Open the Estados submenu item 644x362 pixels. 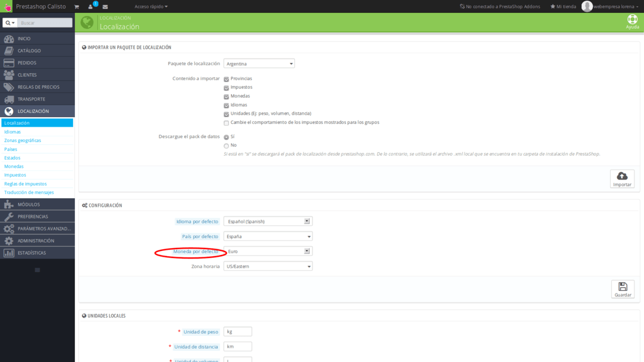[12, 158]
